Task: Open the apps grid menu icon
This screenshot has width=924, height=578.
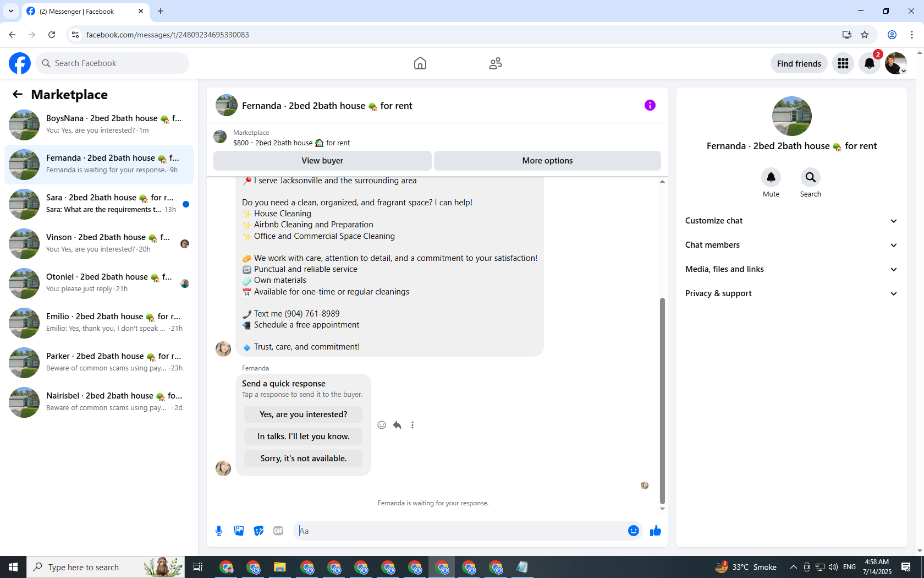Action: point(843,63)
